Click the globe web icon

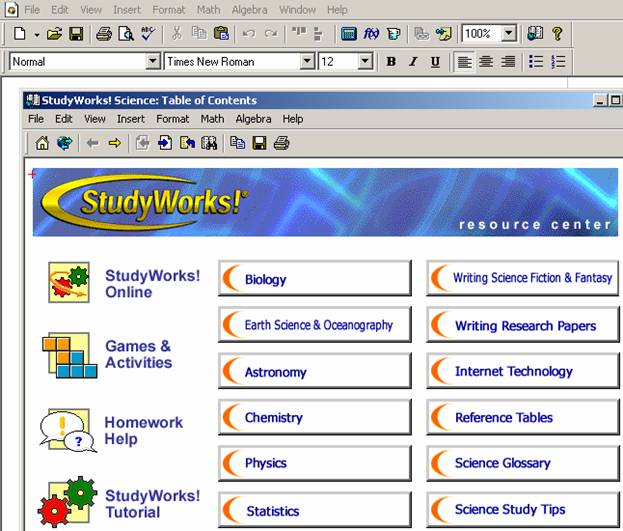click(x=64, y=143)
